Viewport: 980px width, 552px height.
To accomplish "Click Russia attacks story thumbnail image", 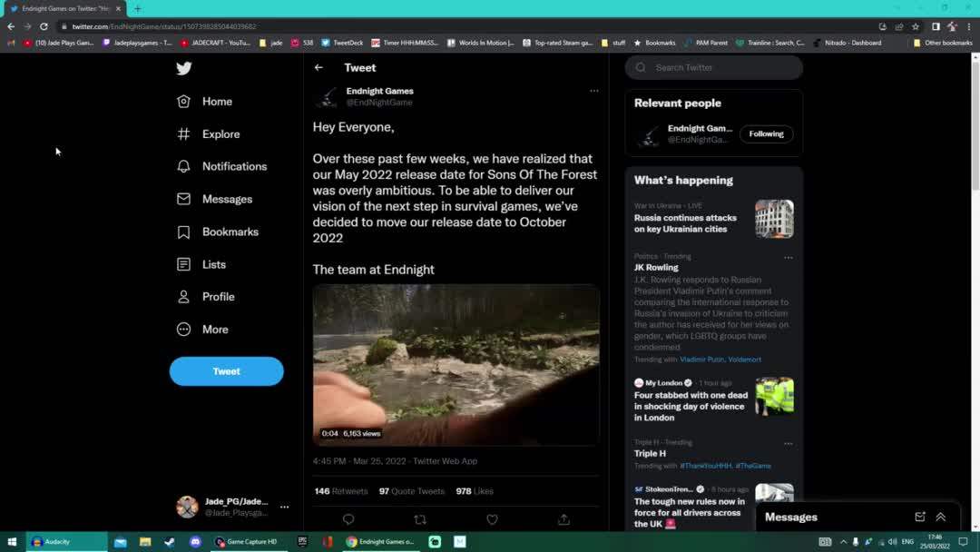I will [x=774, y=219].
